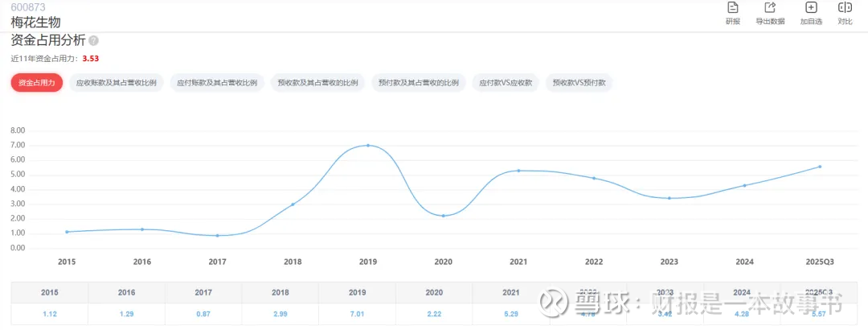The width and height of the screenshot is (868, 330).
Task: Open 预收款及其占营收的比例 tab
Action: pyautogui.click(x=317, y=83)
